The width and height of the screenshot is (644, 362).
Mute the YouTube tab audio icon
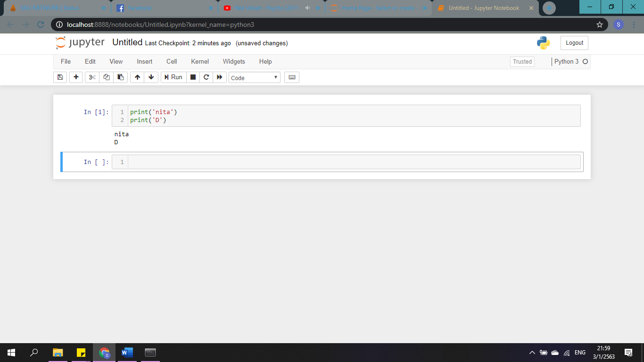point(308,8)
